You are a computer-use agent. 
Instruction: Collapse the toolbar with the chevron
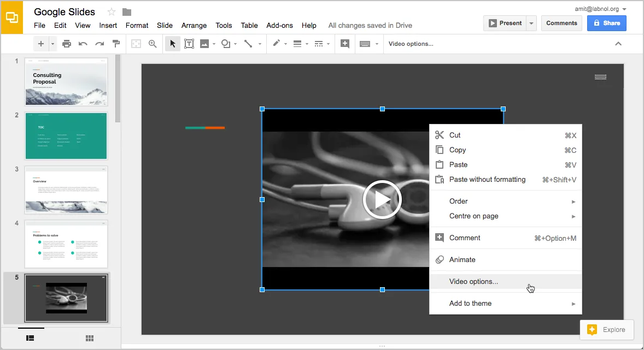tap(618, 44)
